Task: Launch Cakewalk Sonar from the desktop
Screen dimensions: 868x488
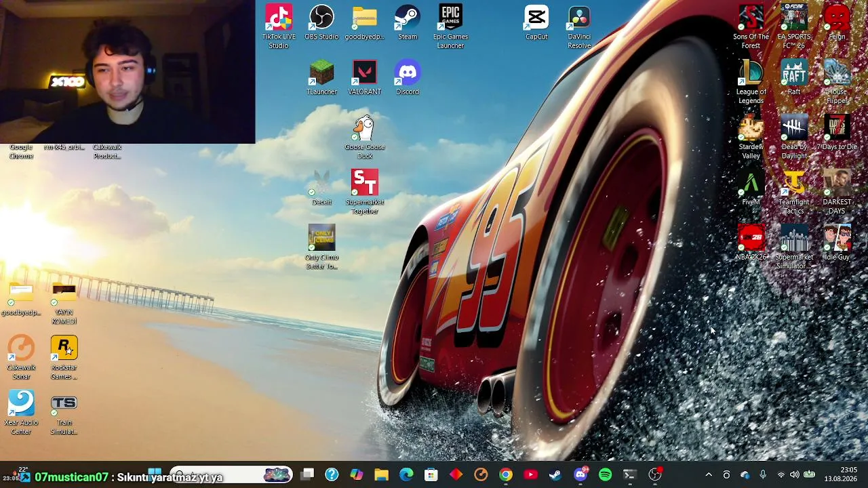Action: (x=21, y=358)
